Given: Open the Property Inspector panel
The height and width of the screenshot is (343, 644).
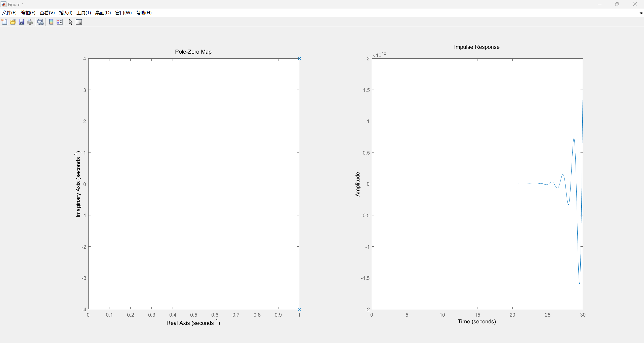Looking at the screenshot, I should coord(79,22).
